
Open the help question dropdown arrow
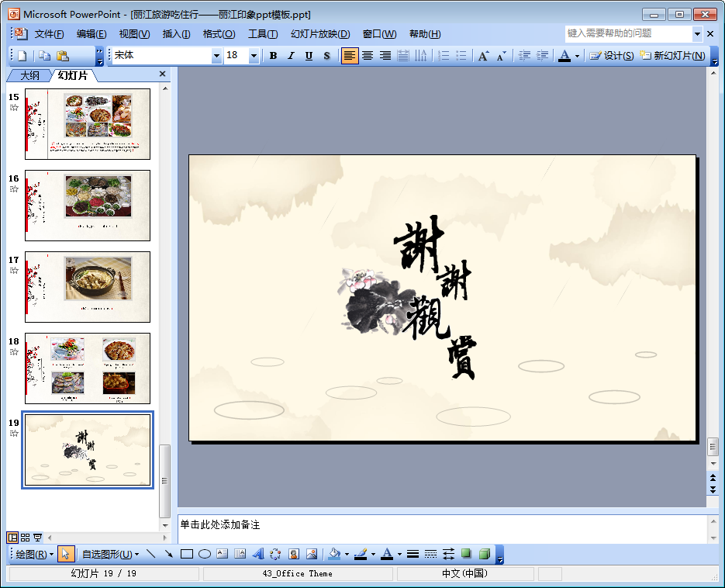(x=697, y=34)
